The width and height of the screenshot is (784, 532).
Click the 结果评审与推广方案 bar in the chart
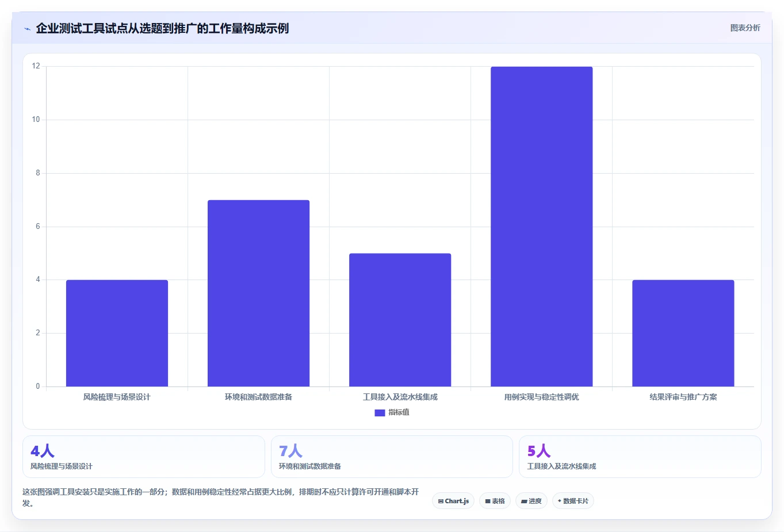point(683,333)
